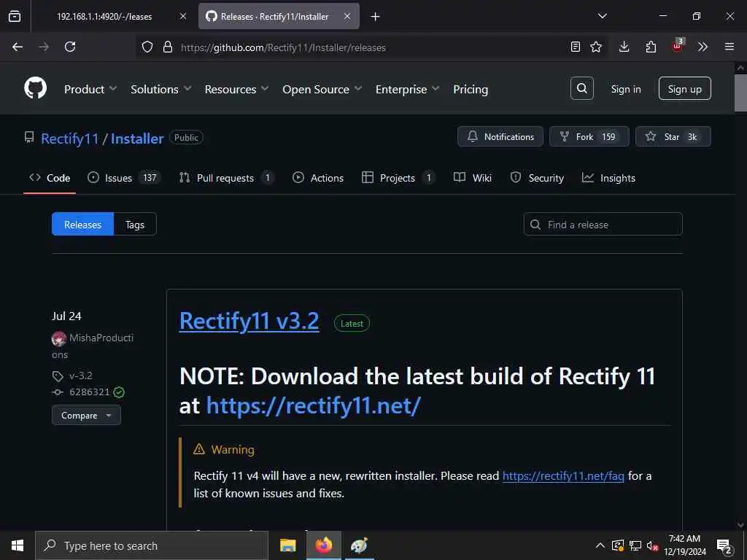Click the browser back arrow
747x560 pixels.
[18, 47]
